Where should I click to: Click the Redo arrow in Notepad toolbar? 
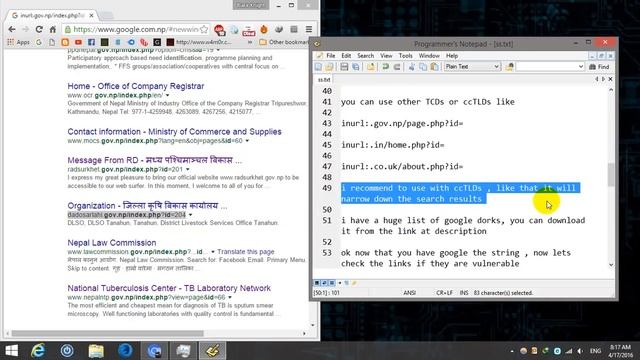(397, 67)
